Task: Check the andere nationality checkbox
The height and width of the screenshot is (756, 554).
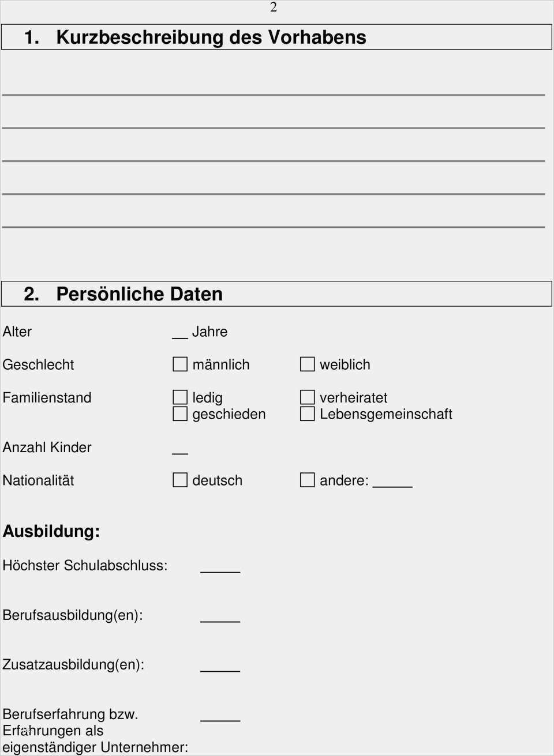Action: click(x=308, y=480)
